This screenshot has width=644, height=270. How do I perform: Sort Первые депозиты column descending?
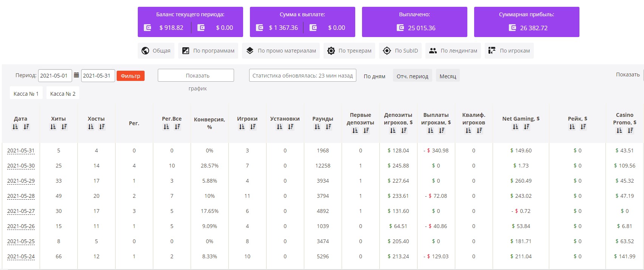point(366,130)
